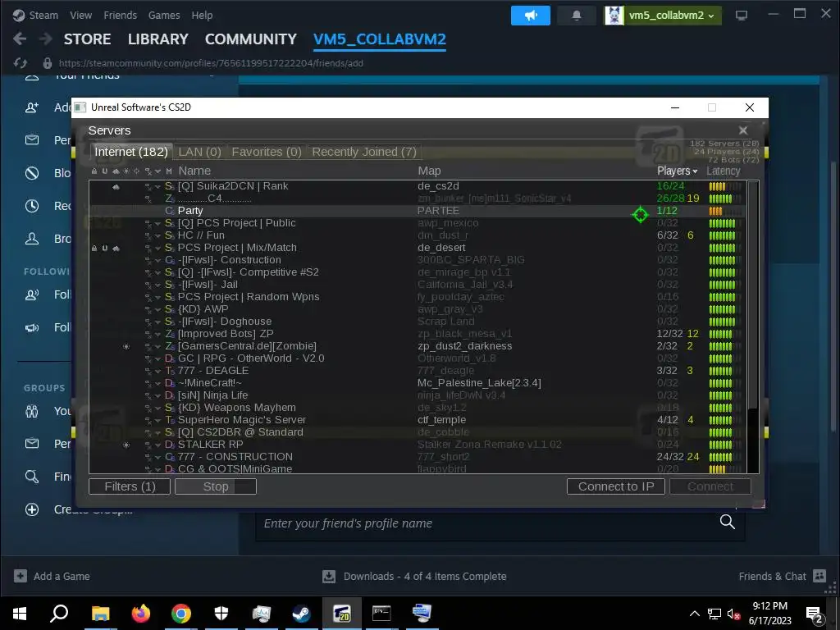Switch to Recently Joined (7) tab
Image resolution: width=840 pixels, height=630 pixels.
364,152
